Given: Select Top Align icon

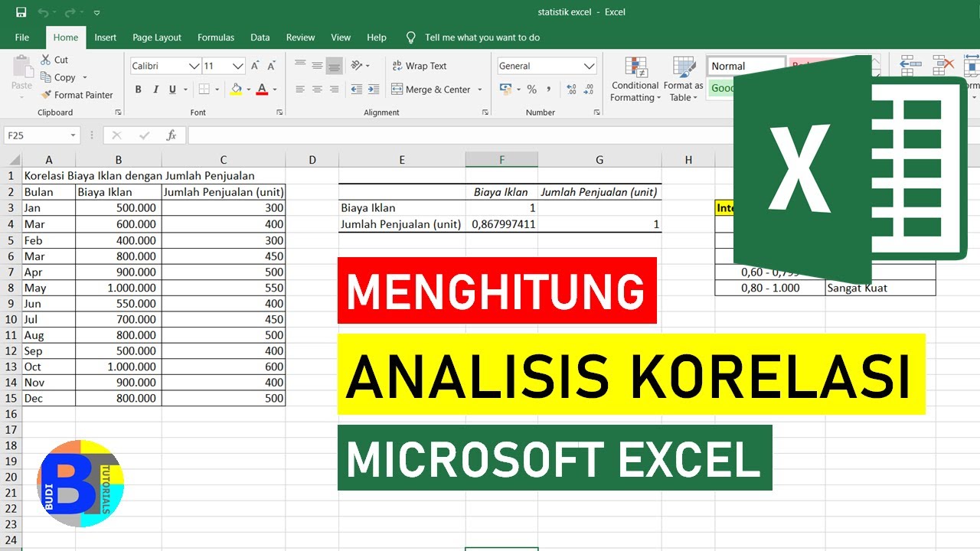Looking at the screenshot, I should pyautogui.click(x=300, y=66).
